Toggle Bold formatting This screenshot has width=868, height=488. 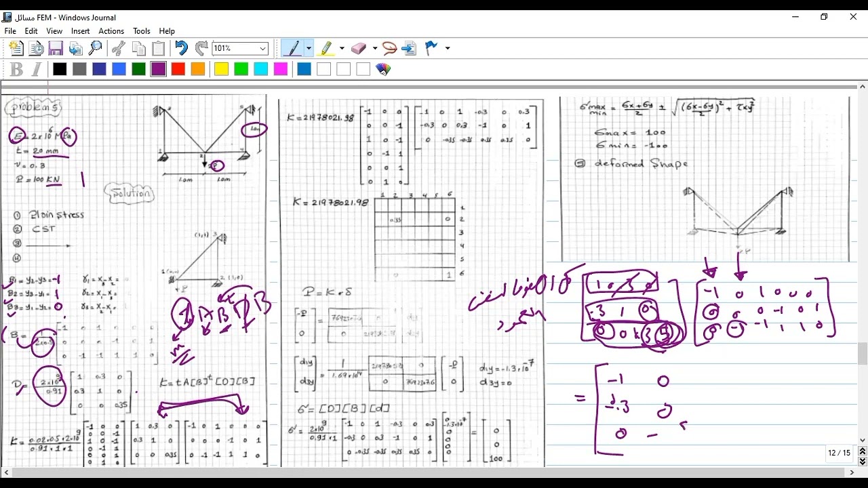[16, 69]
